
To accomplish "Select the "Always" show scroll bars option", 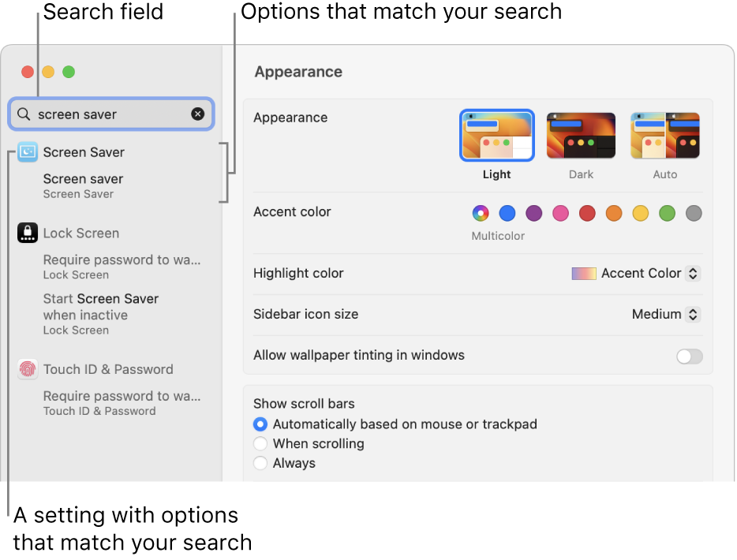I will (260, 464).
